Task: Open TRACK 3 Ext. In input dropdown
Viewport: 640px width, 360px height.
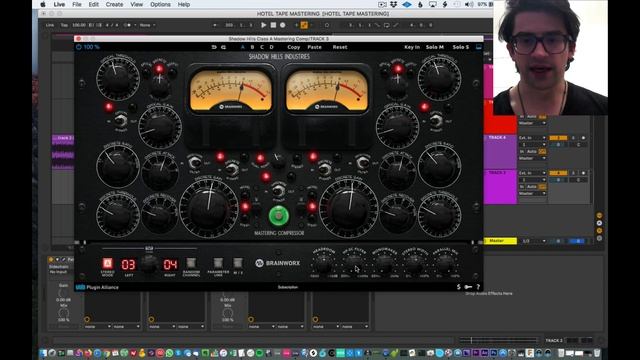Action: coord(532,173)
